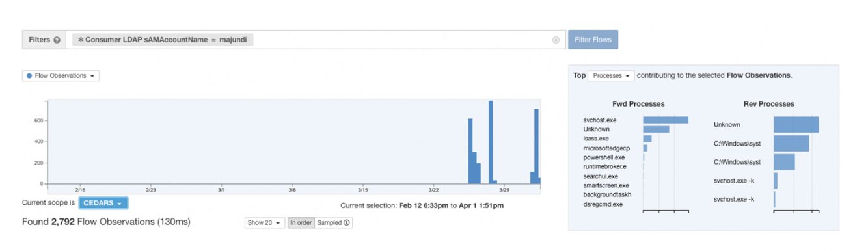Toggle the In order view

click(x=301, y=222)
